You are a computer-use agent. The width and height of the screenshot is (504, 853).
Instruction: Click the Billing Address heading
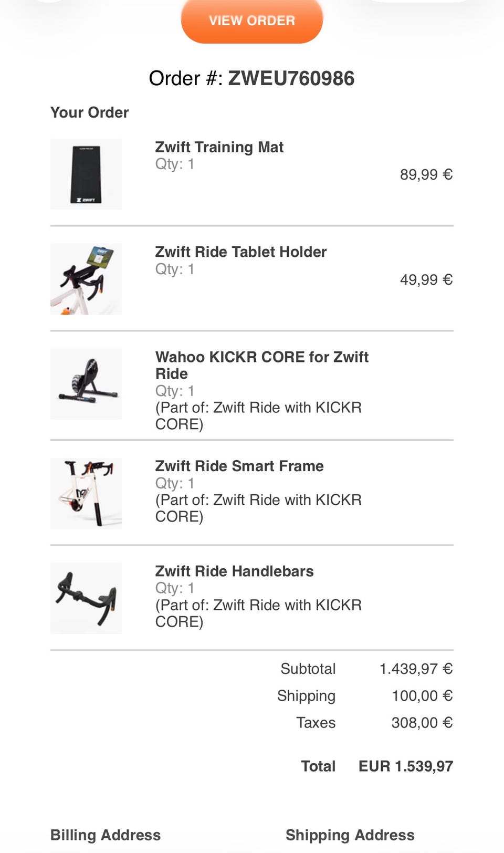pos(106,835)
